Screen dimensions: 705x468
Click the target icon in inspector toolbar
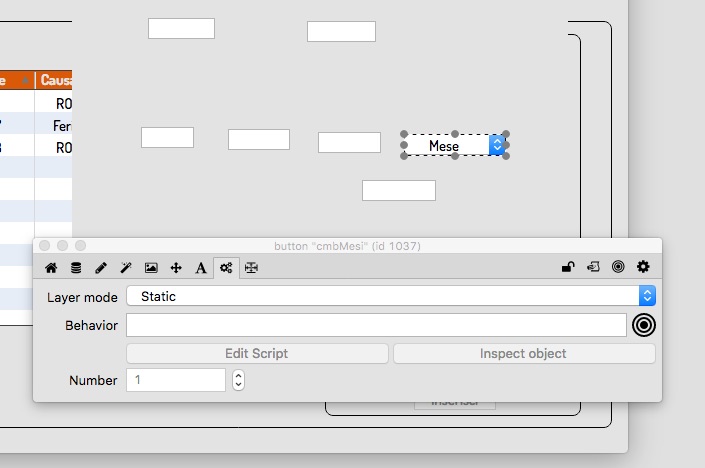point(618,267)
